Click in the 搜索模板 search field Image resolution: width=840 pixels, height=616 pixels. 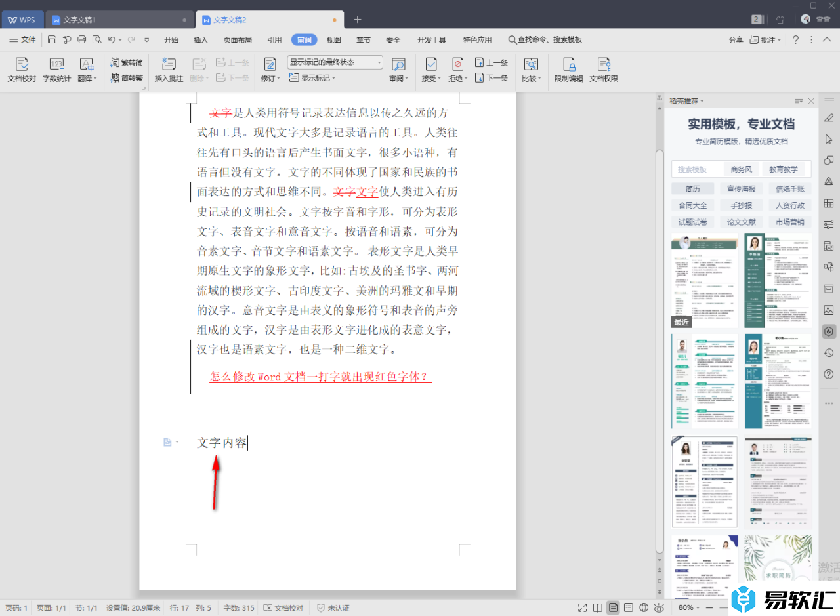tap(697, 169)
